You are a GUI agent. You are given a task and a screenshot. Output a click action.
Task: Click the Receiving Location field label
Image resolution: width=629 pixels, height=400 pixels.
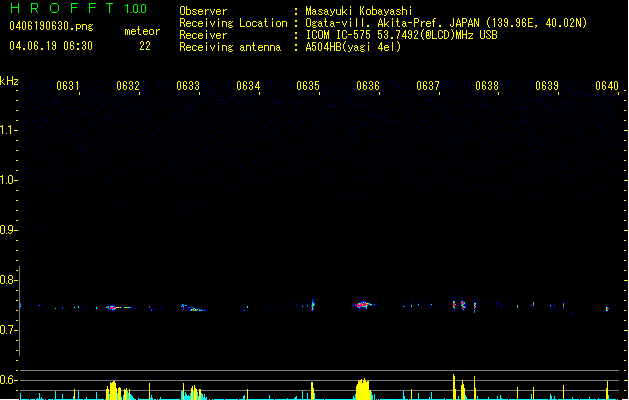(x=233, y=23)
